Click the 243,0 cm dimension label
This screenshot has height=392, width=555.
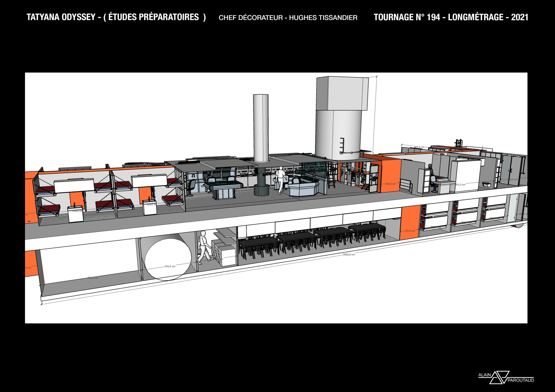pyautogui.click(x=170, y=266)
